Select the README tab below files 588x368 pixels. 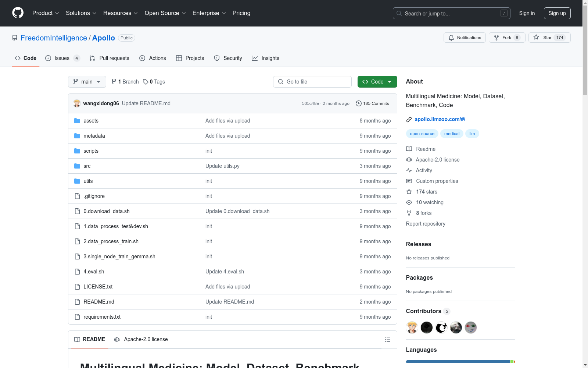(90, 339)
